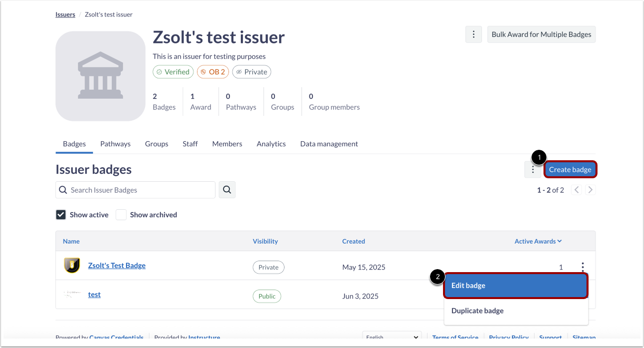644x348 pixels.
Task: Uncheck the Show active checkbox
Action: (x=61, y=215)
